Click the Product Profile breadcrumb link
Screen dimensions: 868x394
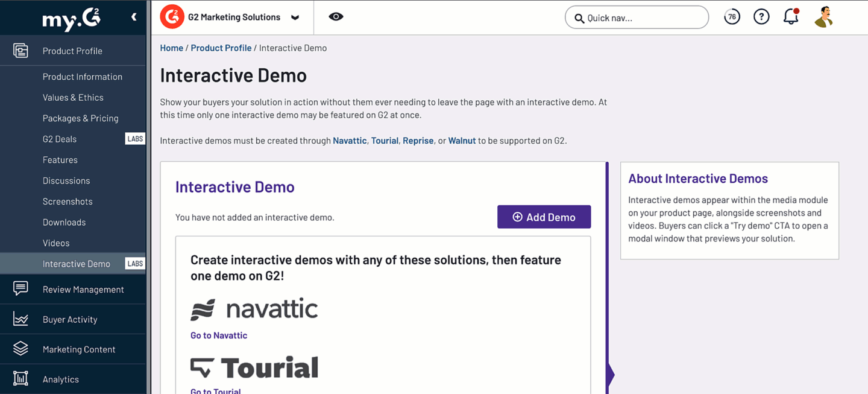pyautogui.click(x=221, y=48)
